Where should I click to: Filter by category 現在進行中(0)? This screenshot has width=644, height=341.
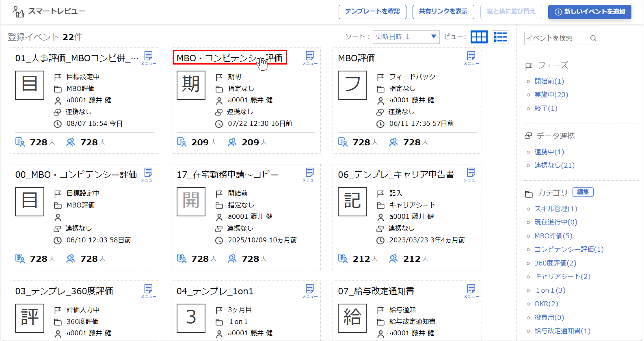tap(556, 222)
